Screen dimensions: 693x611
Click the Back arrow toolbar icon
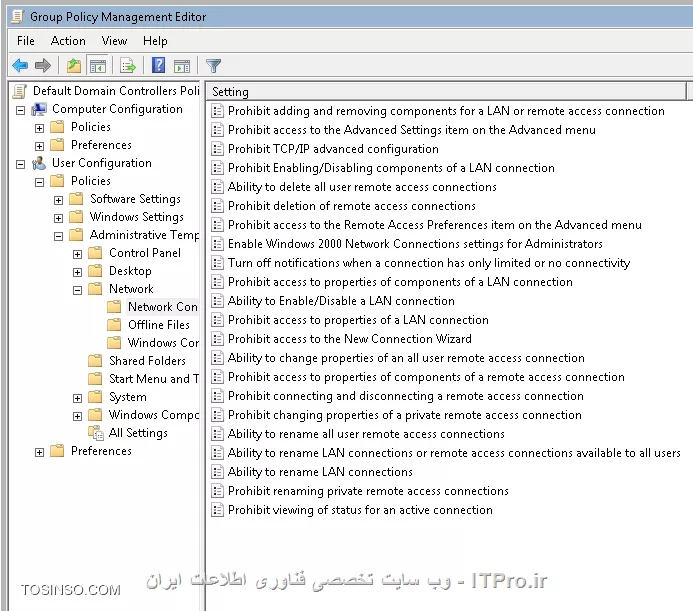[20, 66]
